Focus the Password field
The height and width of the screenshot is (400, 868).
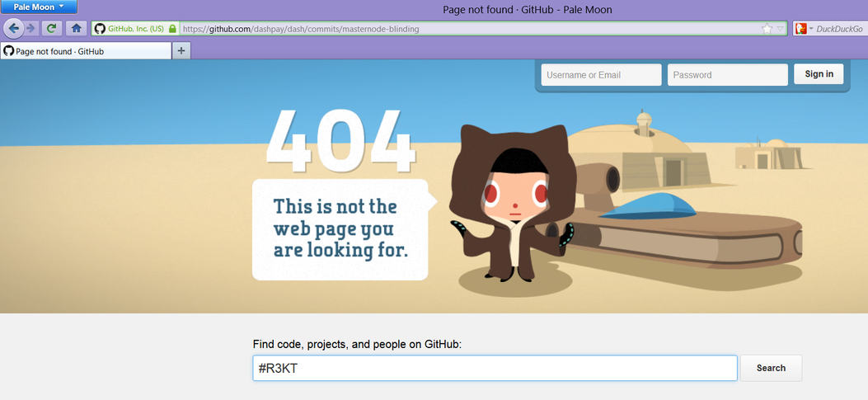point(727,75)
